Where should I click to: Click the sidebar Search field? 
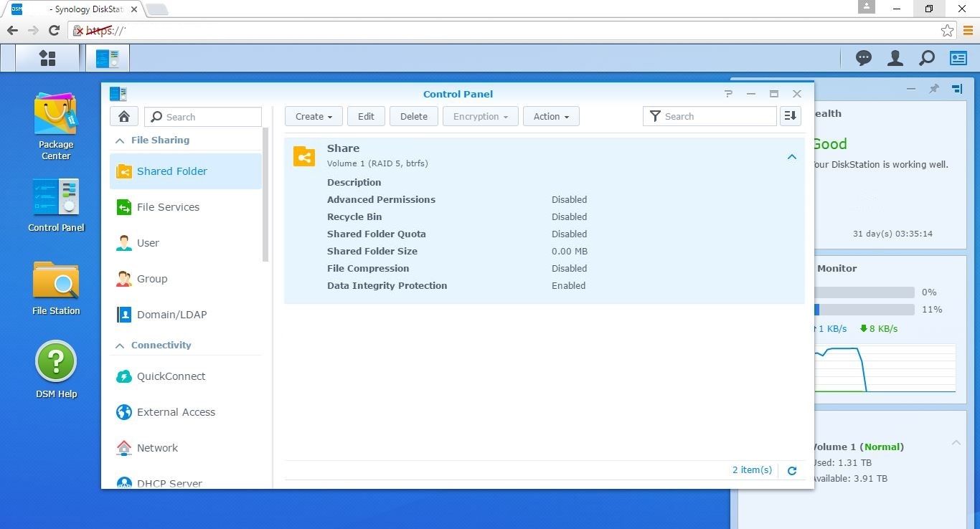[203, 117]
